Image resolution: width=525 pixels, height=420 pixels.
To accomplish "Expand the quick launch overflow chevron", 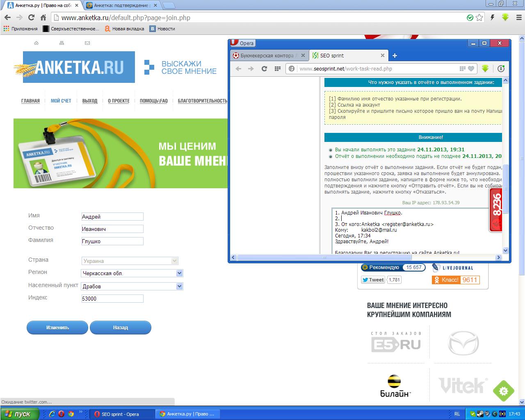I will coord(80,412).
